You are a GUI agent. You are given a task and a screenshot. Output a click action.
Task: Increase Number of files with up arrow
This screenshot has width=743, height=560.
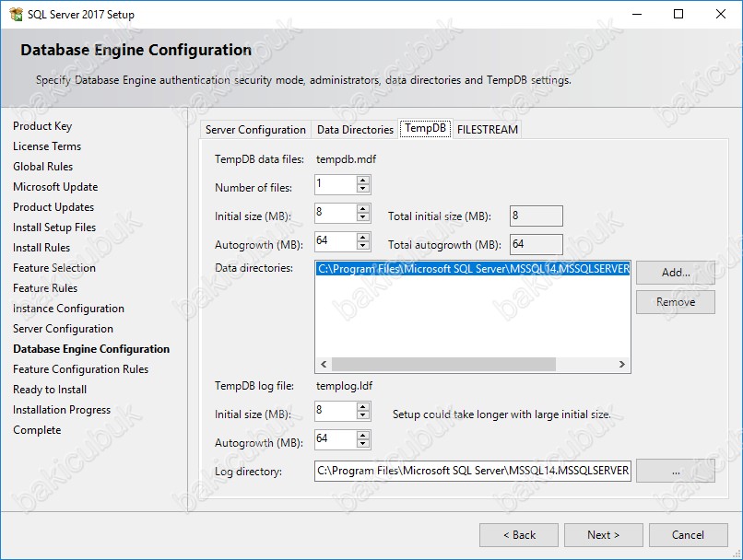click(x=363, y=181)
